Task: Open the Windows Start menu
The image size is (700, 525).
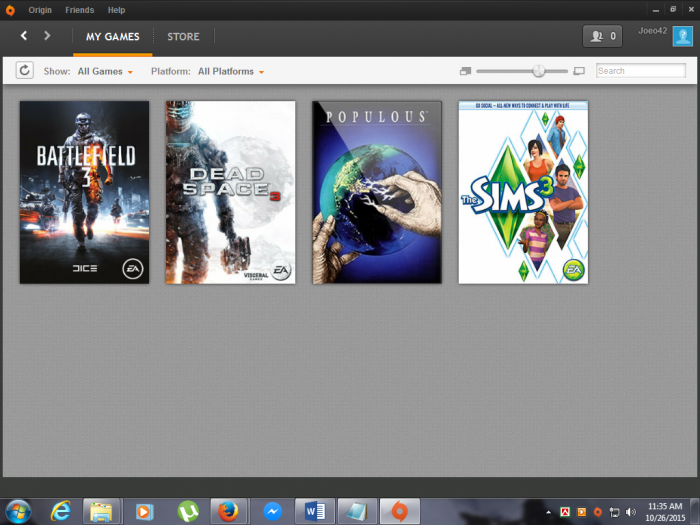Action: pyautogui.click(x=18, y=512)
